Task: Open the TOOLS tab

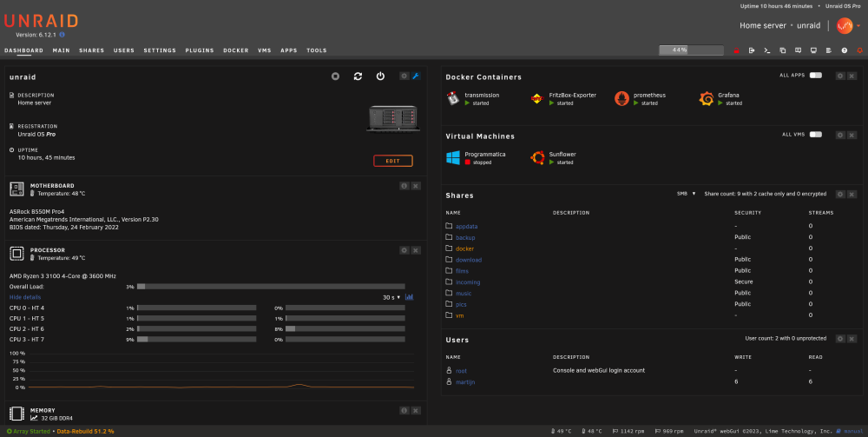Action: [317, 50]
